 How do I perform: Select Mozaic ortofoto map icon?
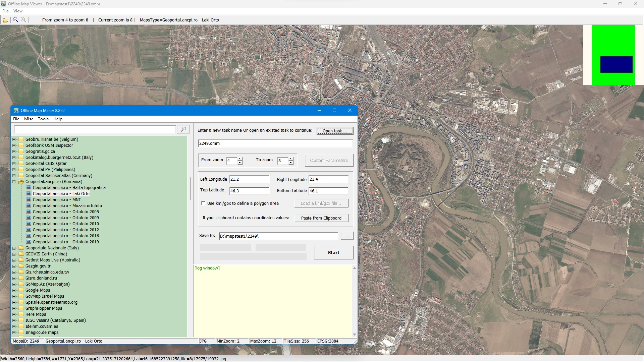[x=29, y=206]
